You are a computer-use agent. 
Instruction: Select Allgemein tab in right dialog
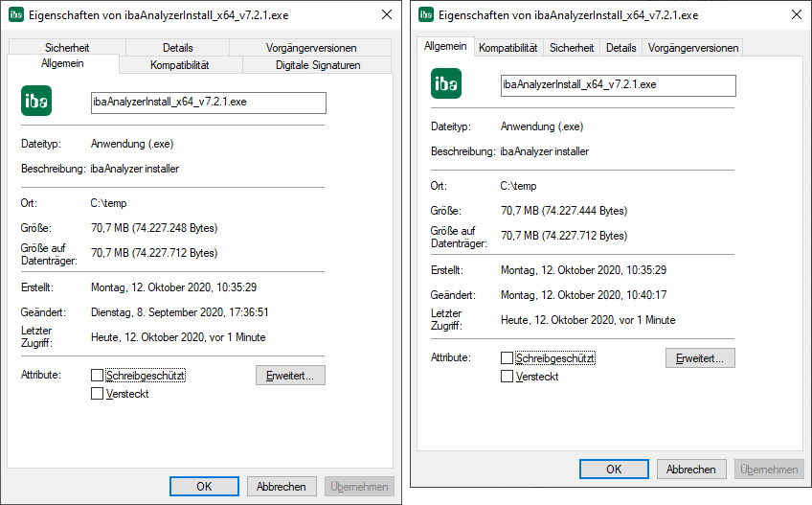[445, 46]
